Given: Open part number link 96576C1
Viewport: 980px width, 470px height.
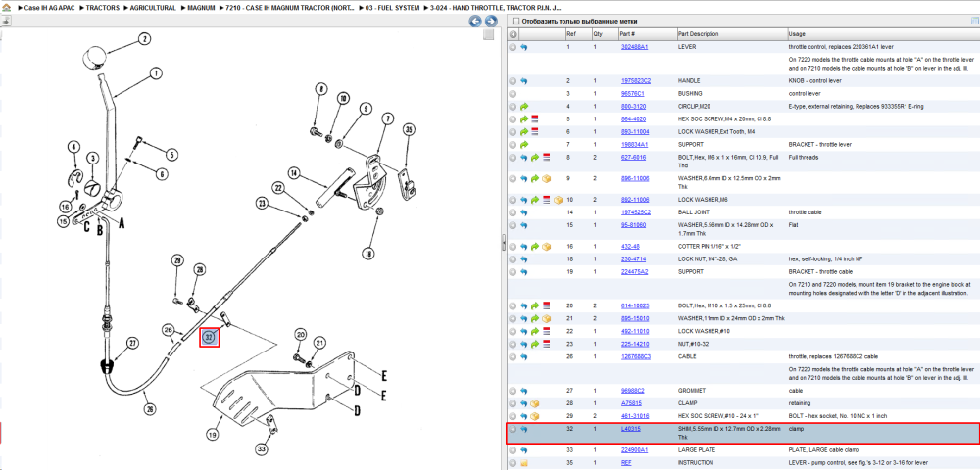Looking at the screenshot, I should (x=632, y=94).
